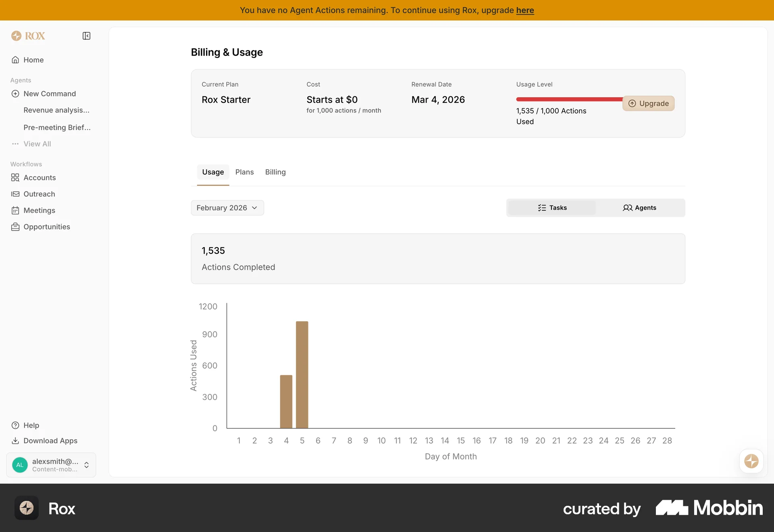Open the floating Rox assistant bubble

751,461
